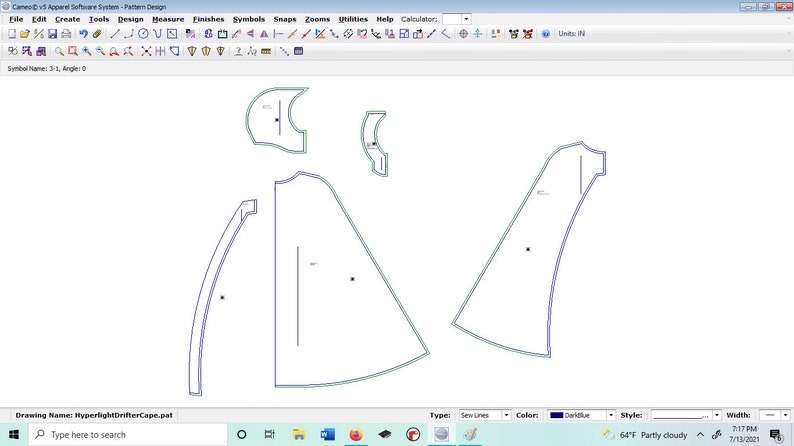The height and width of the screenshot is (446, 794).
Task: Save the drawing with the floppy disk icon
Action: click(x=53, y=34)
